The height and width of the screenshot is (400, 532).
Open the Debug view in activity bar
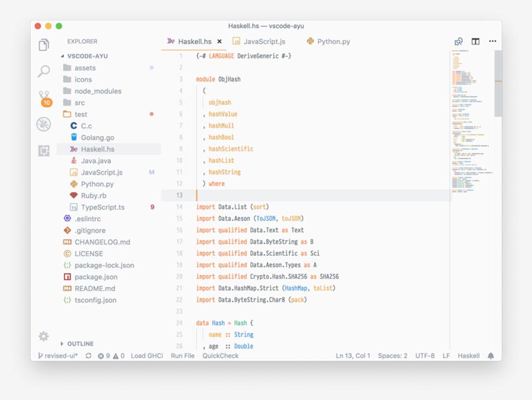(x=44, y=124)
